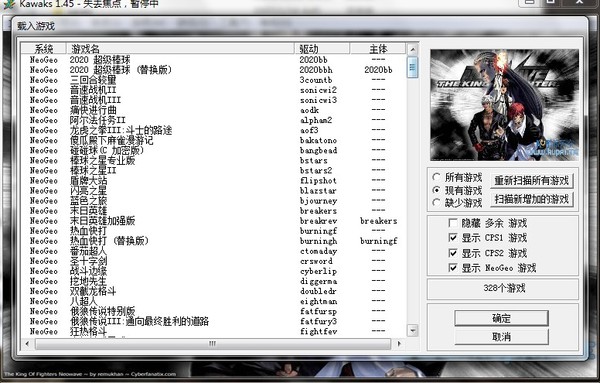Confirm with the 确定 button
The width and height of the screenshot is (600, 383).
(501, 318)
